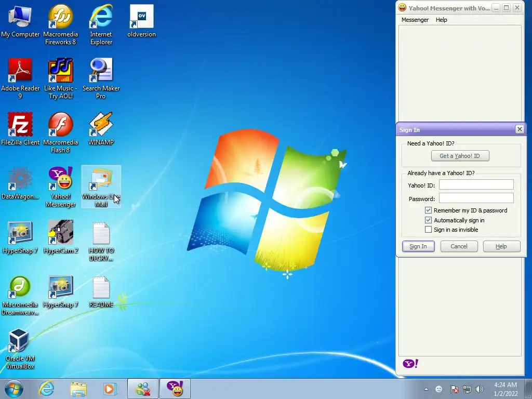
Task: Launch Windows Media Player from taskbar
Action: (110, 389)
